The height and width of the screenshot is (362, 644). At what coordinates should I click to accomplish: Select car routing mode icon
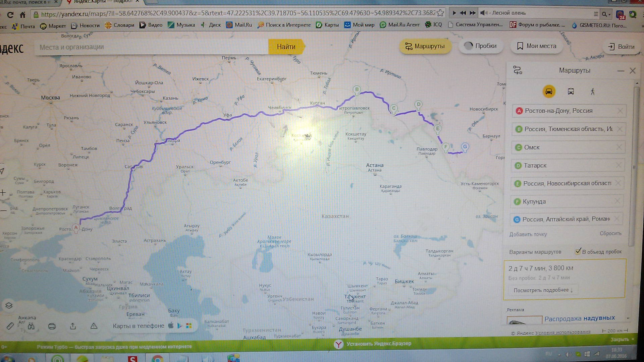[549, 92]
